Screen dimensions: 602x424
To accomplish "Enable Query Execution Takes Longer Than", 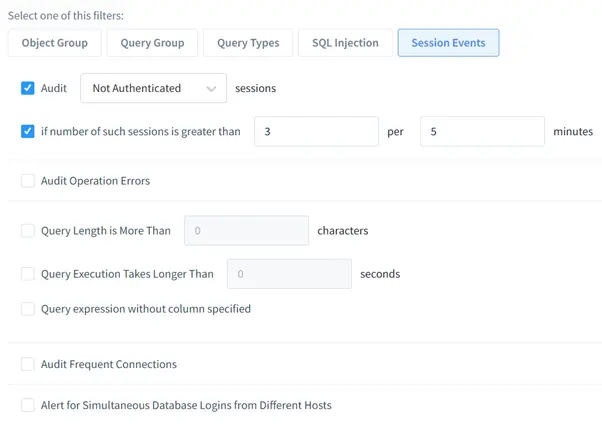I will pos(28,274).
